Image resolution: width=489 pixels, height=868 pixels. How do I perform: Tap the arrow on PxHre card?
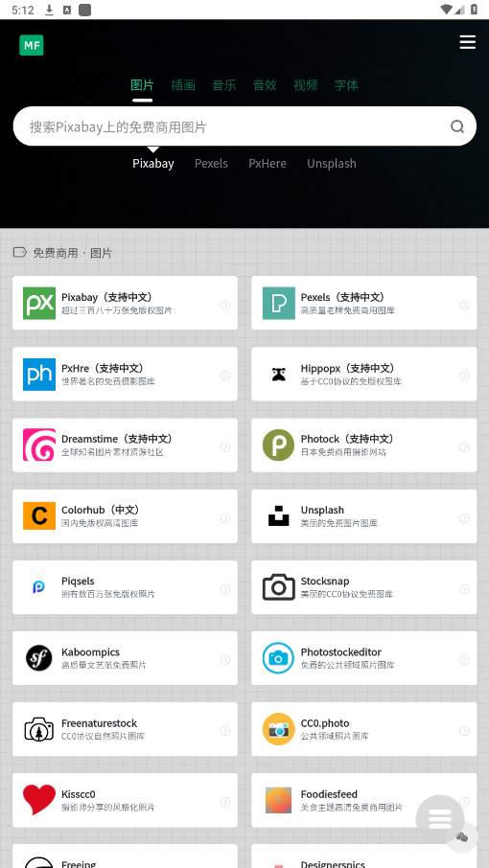(x=224, y=376)
